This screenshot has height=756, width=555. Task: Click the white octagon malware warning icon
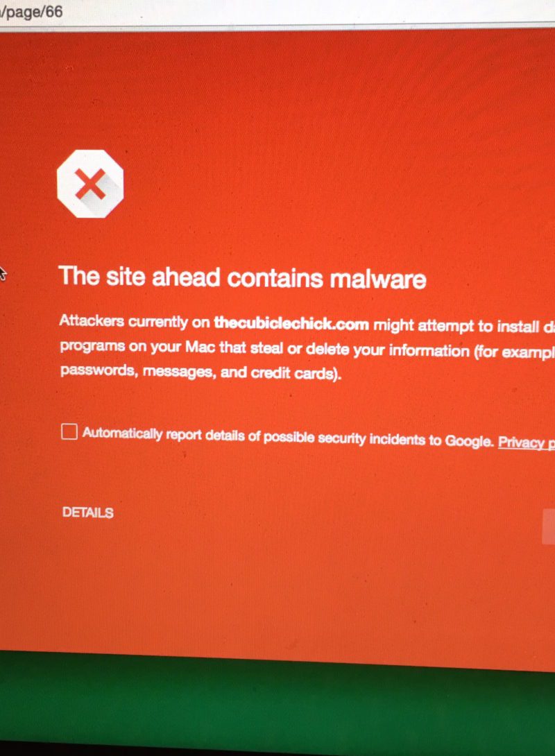coord(90,184)
